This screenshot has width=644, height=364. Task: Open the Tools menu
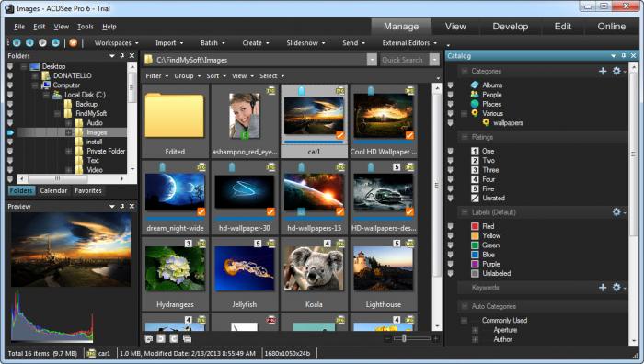click(85, 27)
